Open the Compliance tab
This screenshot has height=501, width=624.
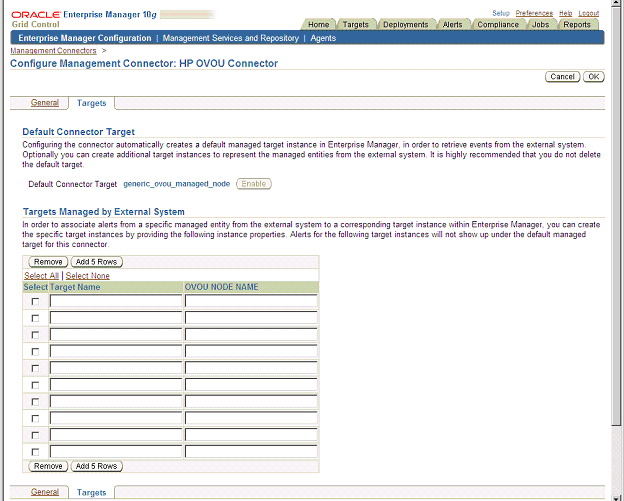pyautogui.click(x=498, y=24)
